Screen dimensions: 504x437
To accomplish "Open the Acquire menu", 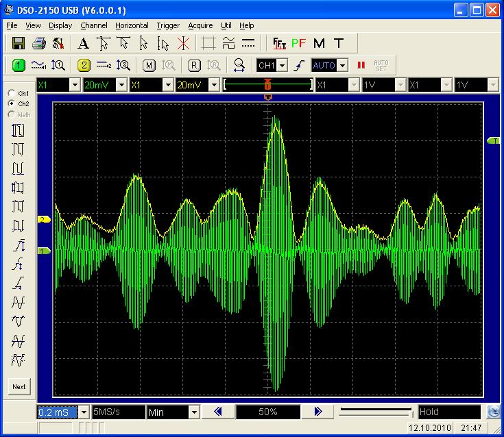I will (200, 25).
